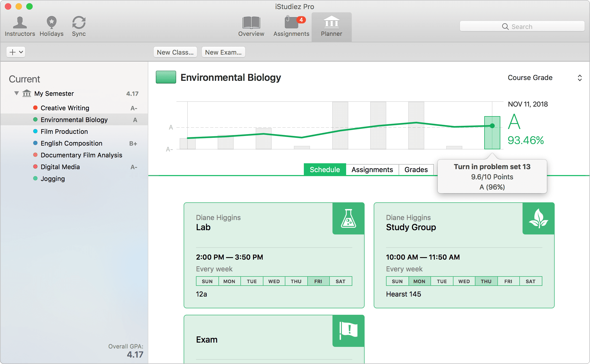Switch to the Schedule tab
This screenshot has height=364, width=590.
325,170
